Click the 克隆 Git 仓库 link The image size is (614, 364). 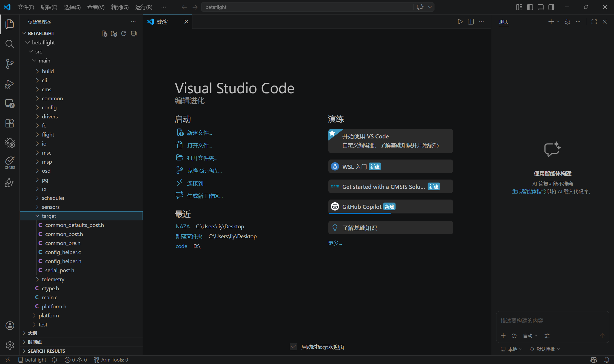204,171
